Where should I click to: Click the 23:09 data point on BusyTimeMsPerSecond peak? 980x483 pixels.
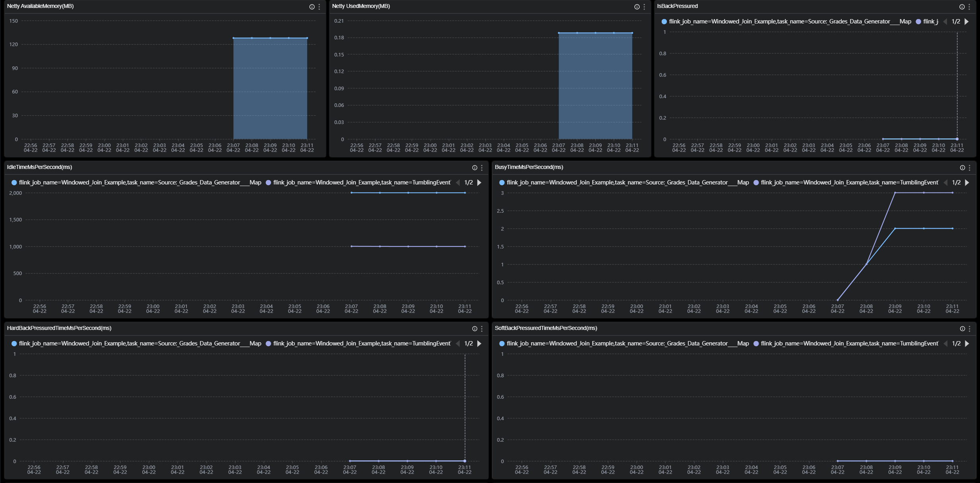pos(895,193)
